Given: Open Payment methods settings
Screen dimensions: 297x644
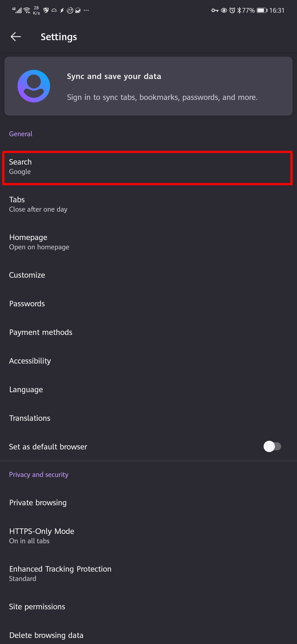Looking at the screenshot, I should click(148, 332).
